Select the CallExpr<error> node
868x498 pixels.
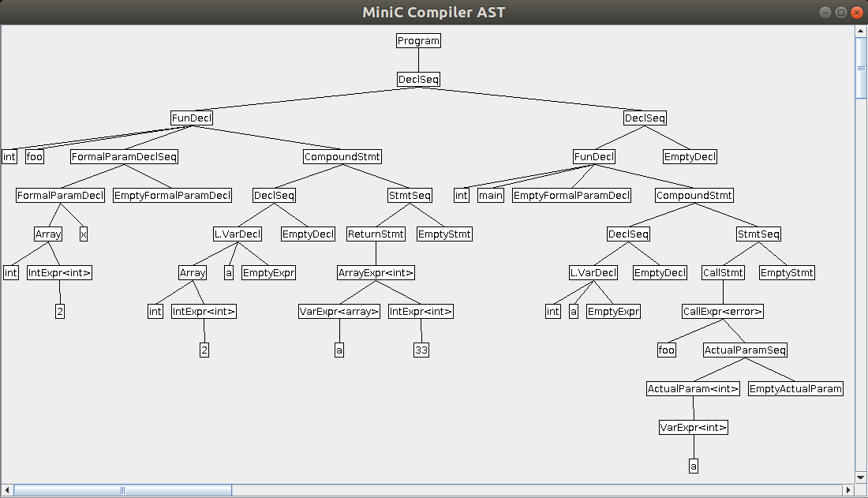(723, 312)
